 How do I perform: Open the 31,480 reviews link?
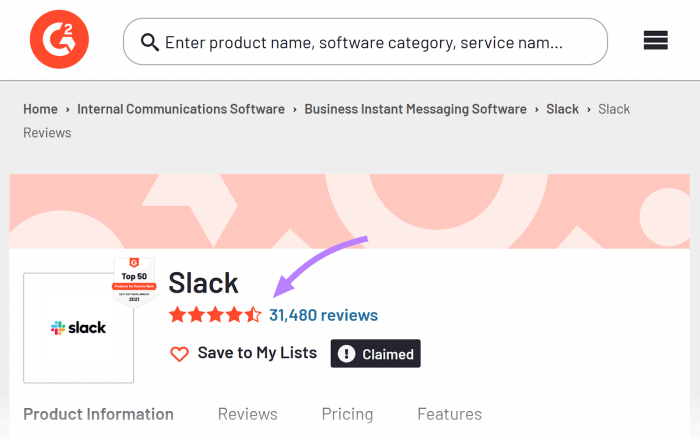point(323,315)
